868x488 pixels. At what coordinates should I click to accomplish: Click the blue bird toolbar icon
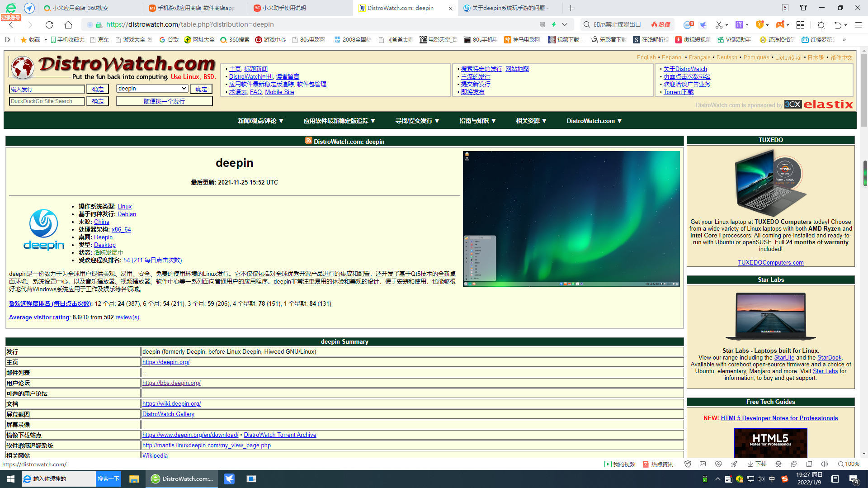703,24
